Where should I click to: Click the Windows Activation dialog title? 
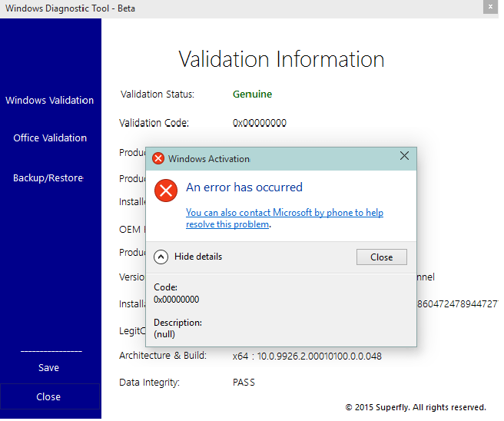click(209, 159)
